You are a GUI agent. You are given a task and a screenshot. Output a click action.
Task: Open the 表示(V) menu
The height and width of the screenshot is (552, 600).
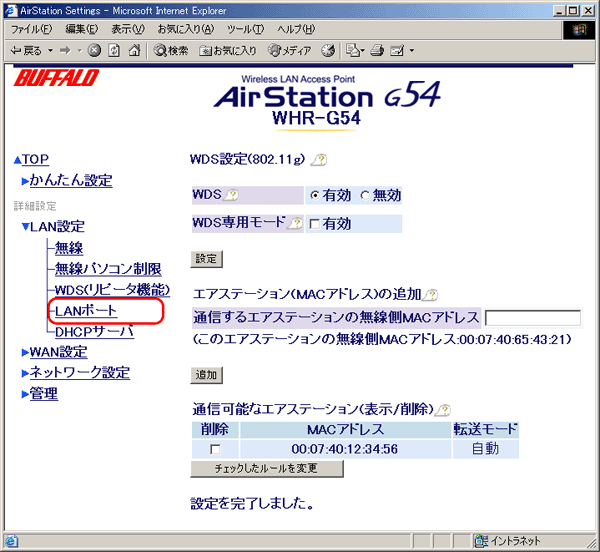pyautogui.click(x=128, y=29)
